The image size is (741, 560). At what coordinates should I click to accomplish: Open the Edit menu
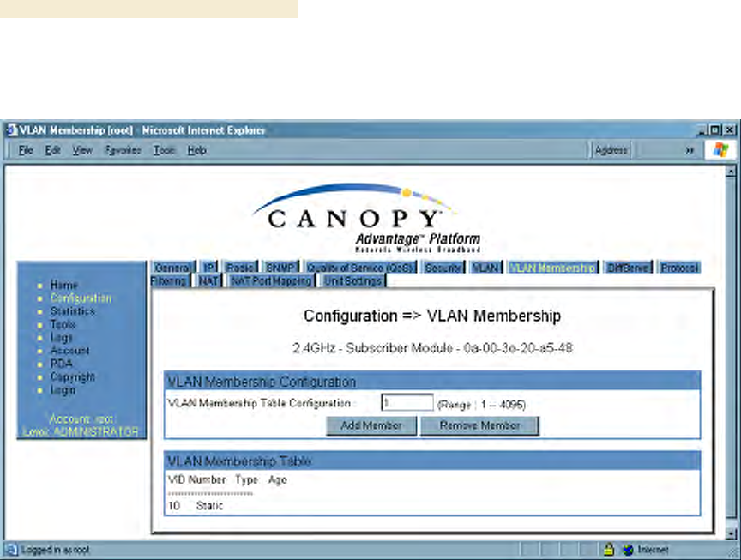point(52,150)
